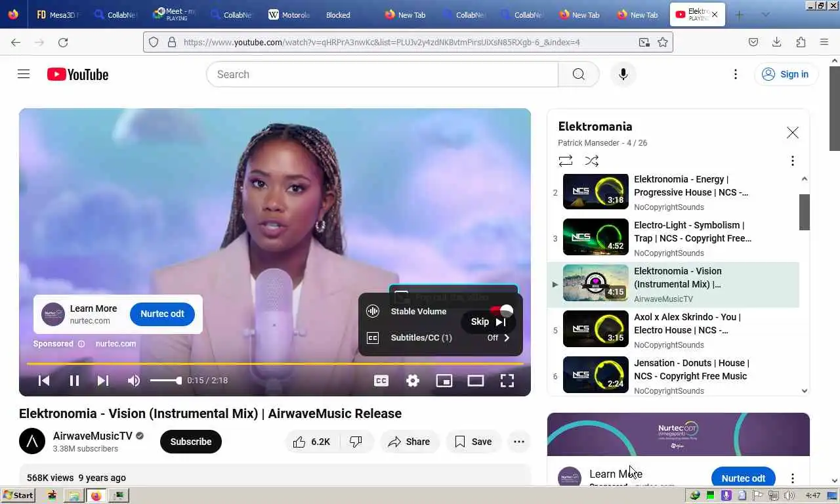Select Axol x Alex Skrindo - You
840x504 pixels.
pos(673,331)
